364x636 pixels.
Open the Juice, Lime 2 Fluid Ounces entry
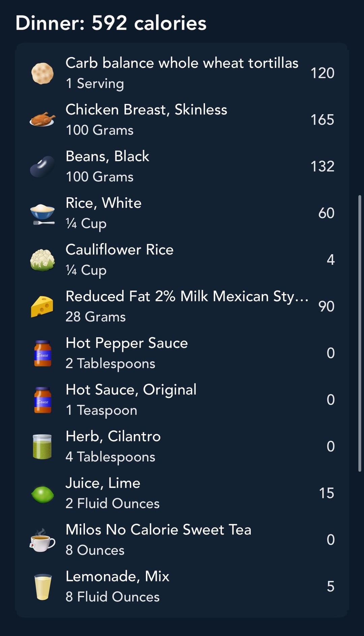(182, 493)
